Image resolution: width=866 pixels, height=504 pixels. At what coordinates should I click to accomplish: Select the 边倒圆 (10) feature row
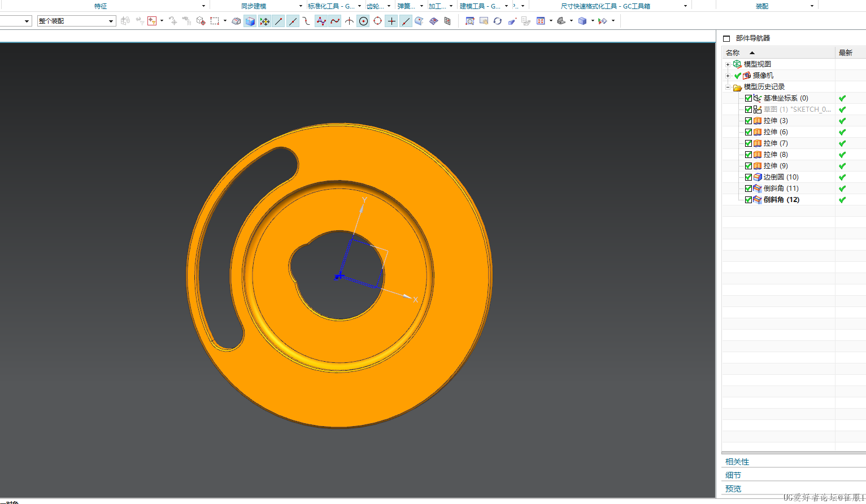click(781, 177)
